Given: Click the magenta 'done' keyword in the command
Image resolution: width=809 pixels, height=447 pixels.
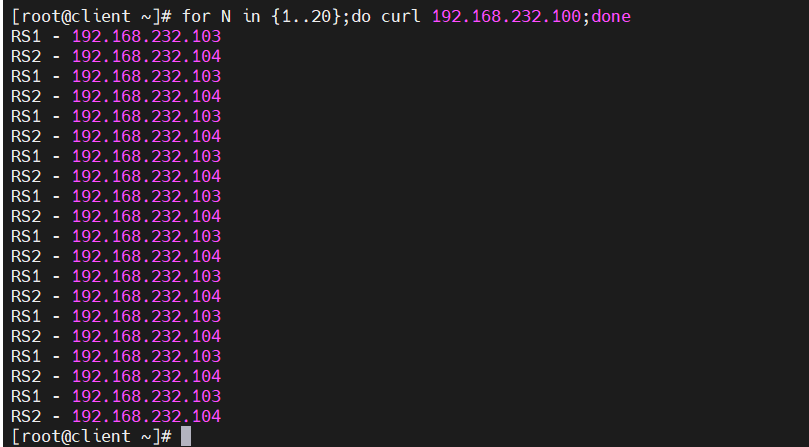Looking at the screenshot, I should (x=611, y=17).
